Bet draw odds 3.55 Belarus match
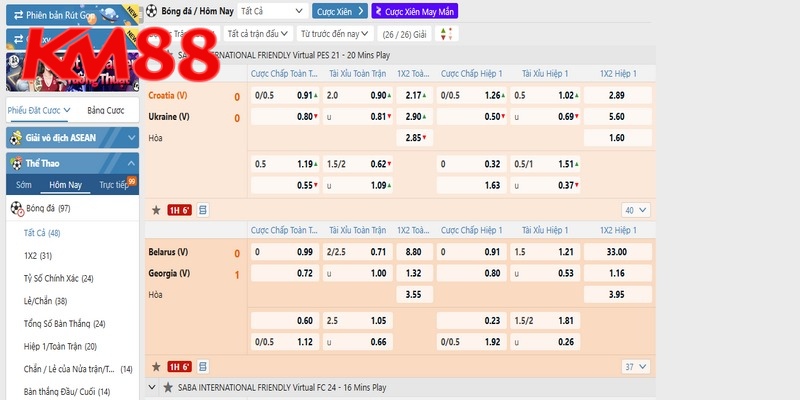 point(414,294)
